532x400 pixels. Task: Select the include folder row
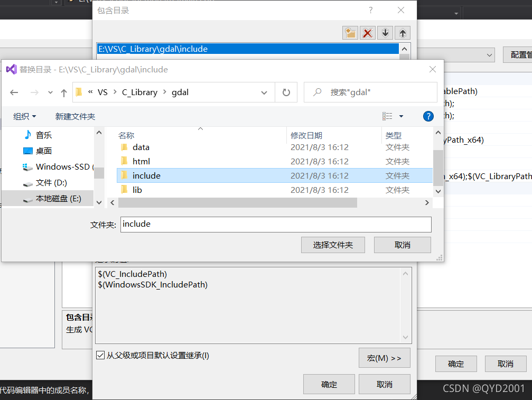tap(275, 175)
